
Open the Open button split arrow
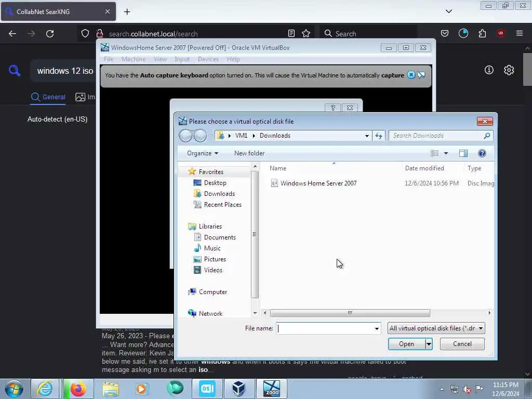pyautogui.click(x=429, y=344)
